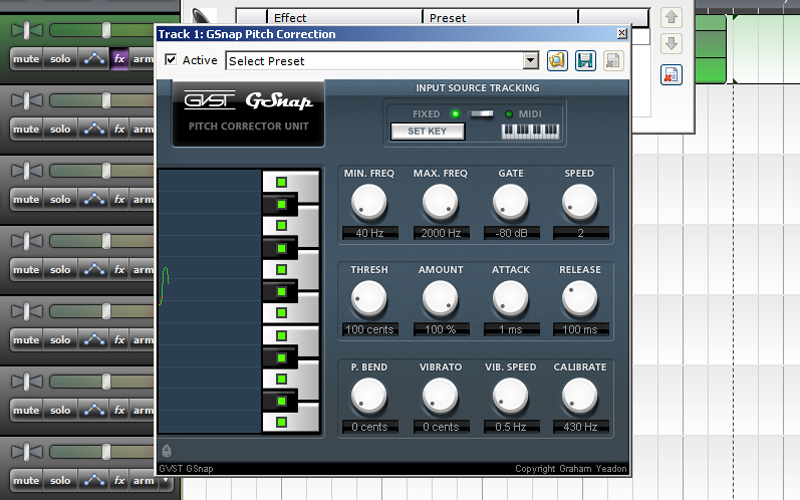This screenshot has height=500, width=800.
Task: Move effect up in FX chain window
Action: (x=671, y=17)
